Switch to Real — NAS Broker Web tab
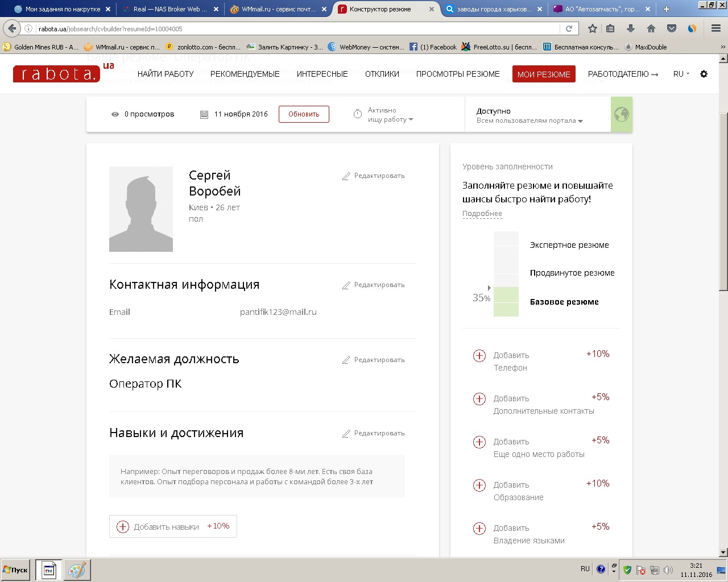The width and height of the screenshot is (728, 582). [x=170, y=9]
